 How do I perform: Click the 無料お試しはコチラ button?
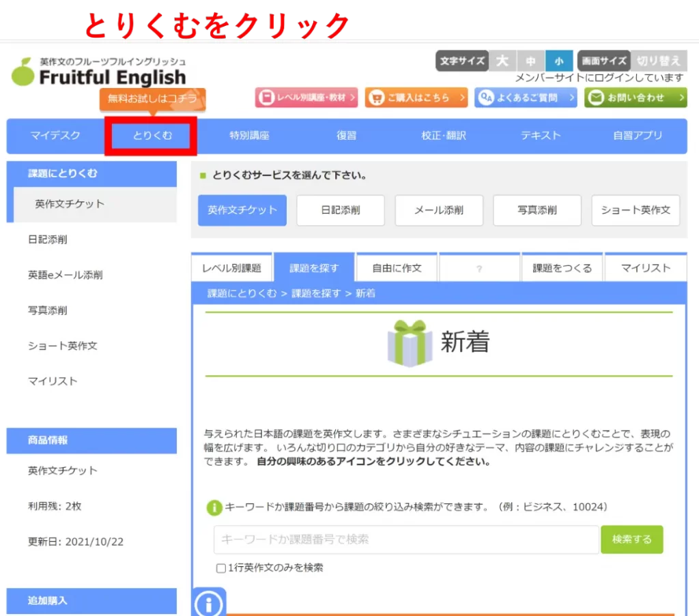[x=150, y=100]
